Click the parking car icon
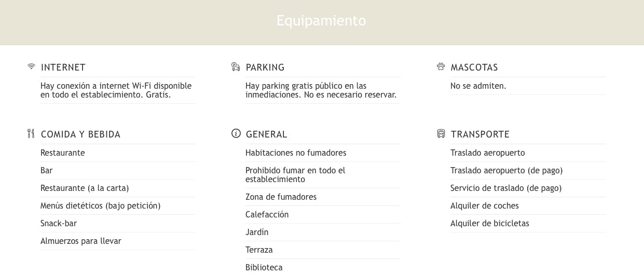644x275 pixels. [x=236, y=67]
